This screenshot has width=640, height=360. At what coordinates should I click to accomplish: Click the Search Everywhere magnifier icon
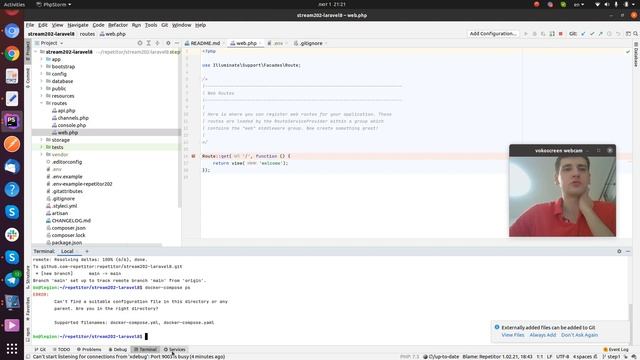pos(635,34)
